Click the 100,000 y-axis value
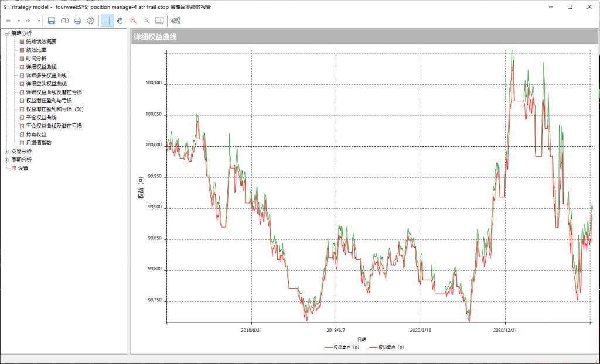The width and height of the screenshot is (600, 364). tap(155, 145)
